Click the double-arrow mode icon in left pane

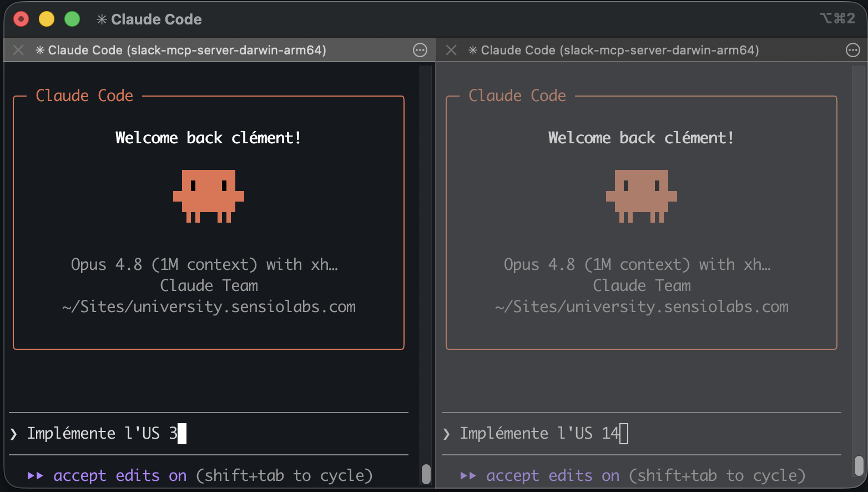tap(36, 476)
